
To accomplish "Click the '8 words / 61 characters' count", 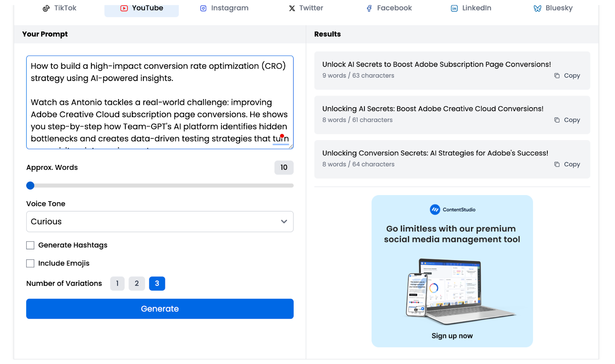I will point(357,120).
